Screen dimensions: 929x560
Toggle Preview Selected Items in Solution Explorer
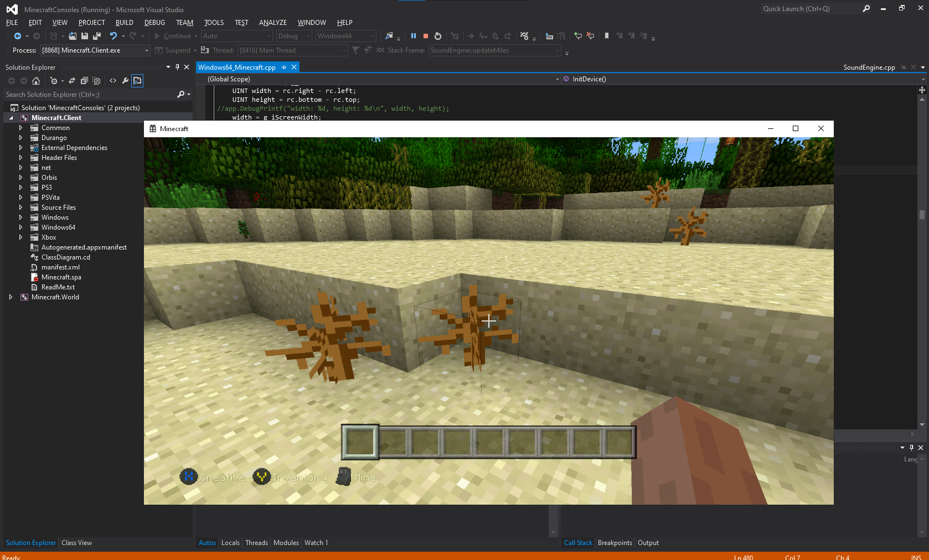pos(137,81)
